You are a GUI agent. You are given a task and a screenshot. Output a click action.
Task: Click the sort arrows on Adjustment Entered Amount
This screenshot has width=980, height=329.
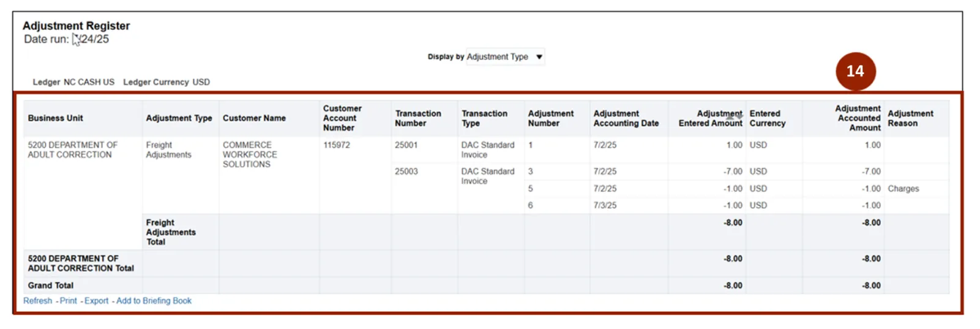coord(734,116)
